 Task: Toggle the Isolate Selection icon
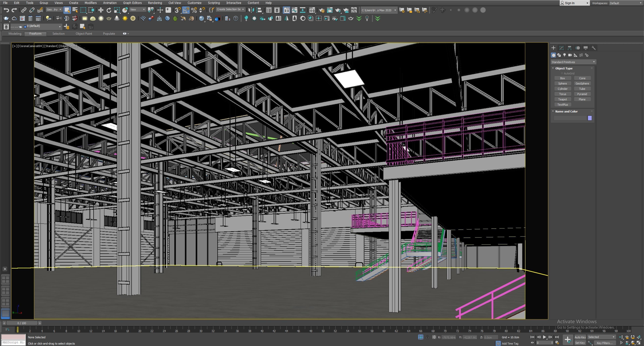[421, 337]
